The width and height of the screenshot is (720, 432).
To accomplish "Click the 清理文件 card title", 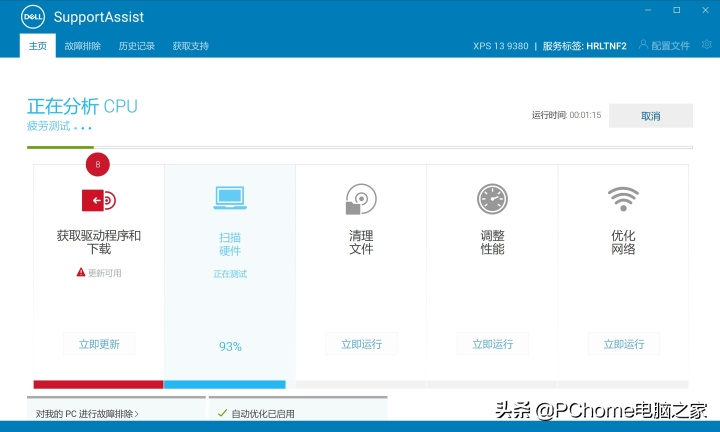I will coord(361,242).
